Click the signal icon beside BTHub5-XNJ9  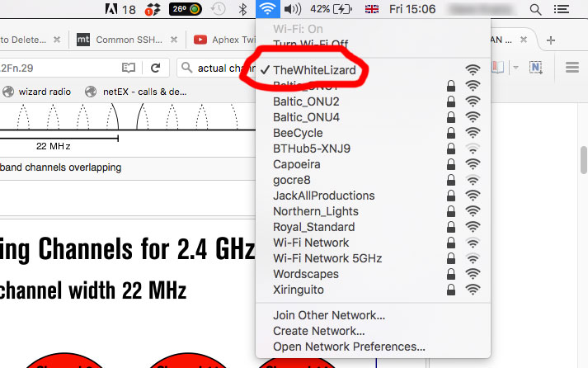pyautogui.click(x=473, y=149)
